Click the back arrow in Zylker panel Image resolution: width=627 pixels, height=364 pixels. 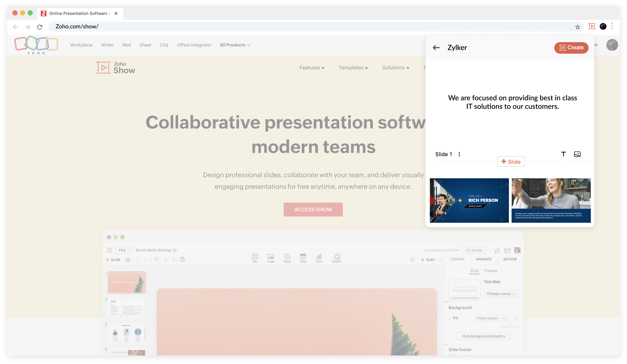coord(436,47)
